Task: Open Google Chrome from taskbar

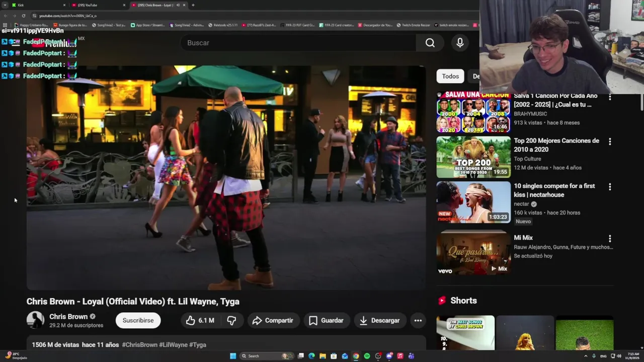Action: [x=356, y=356]
